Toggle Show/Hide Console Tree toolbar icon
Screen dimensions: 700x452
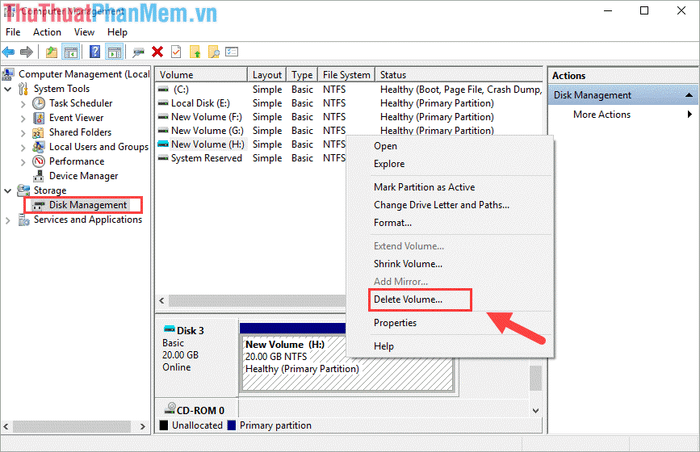(71, 52)
